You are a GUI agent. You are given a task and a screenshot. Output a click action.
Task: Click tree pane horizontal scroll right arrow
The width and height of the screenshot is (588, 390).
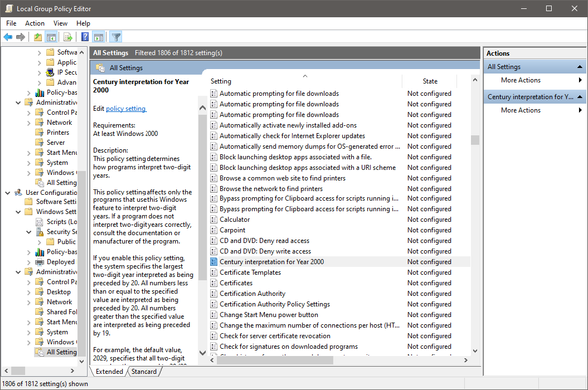[x=72, y=371]
